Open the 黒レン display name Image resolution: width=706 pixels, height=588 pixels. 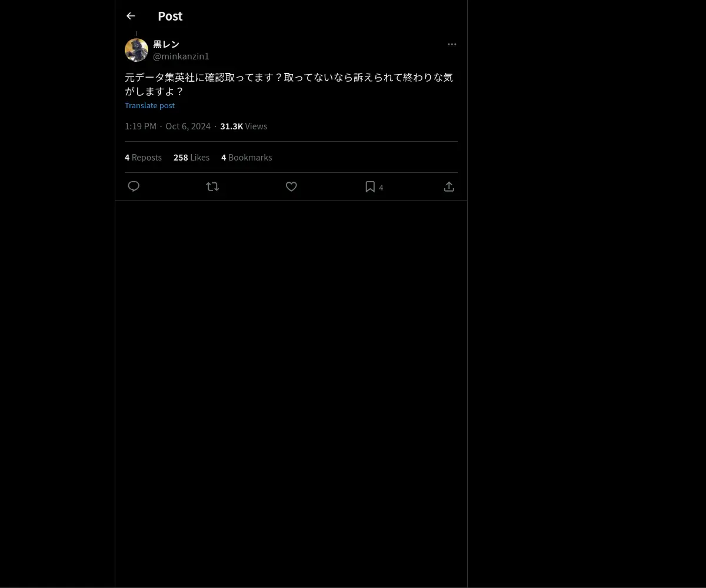[166, 44]
